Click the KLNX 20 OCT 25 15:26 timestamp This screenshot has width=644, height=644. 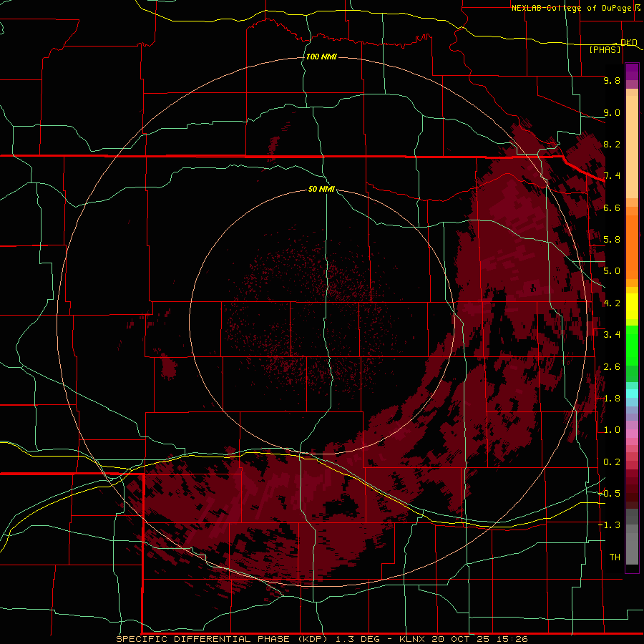click(x=463, y=639)
